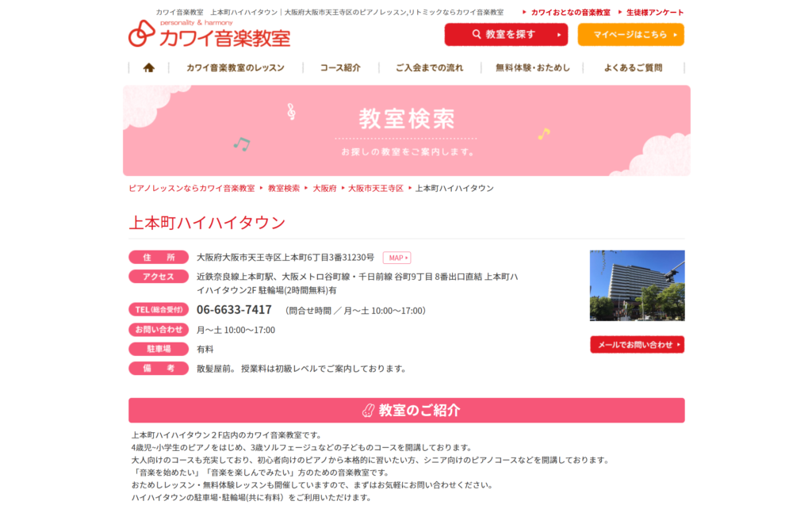Go to ご入会までの流れ menu item

pos(429,68)
